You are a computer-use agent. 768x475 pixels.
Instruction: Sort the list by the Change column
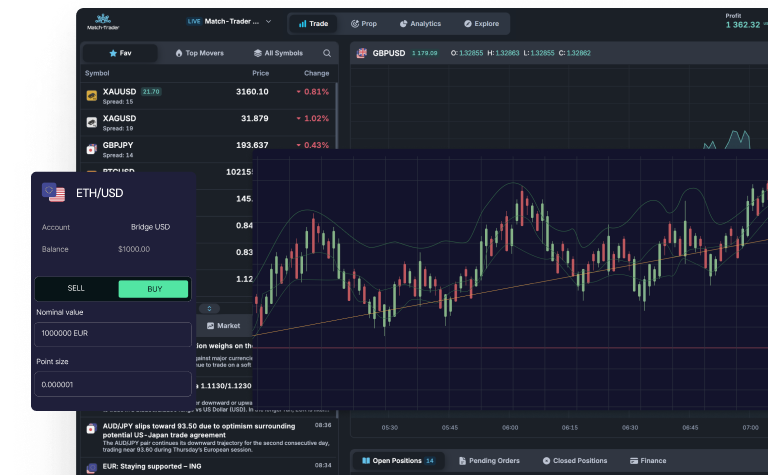tap(316, 73)
